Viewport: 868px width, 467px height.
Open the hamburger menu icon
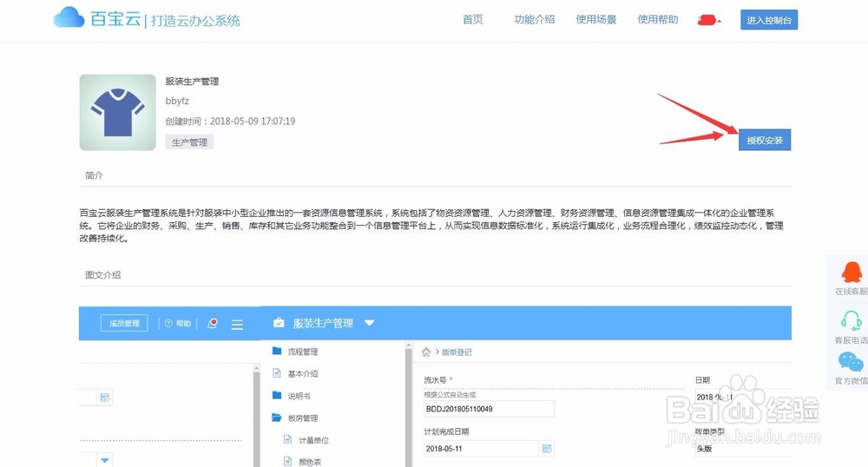237,325
